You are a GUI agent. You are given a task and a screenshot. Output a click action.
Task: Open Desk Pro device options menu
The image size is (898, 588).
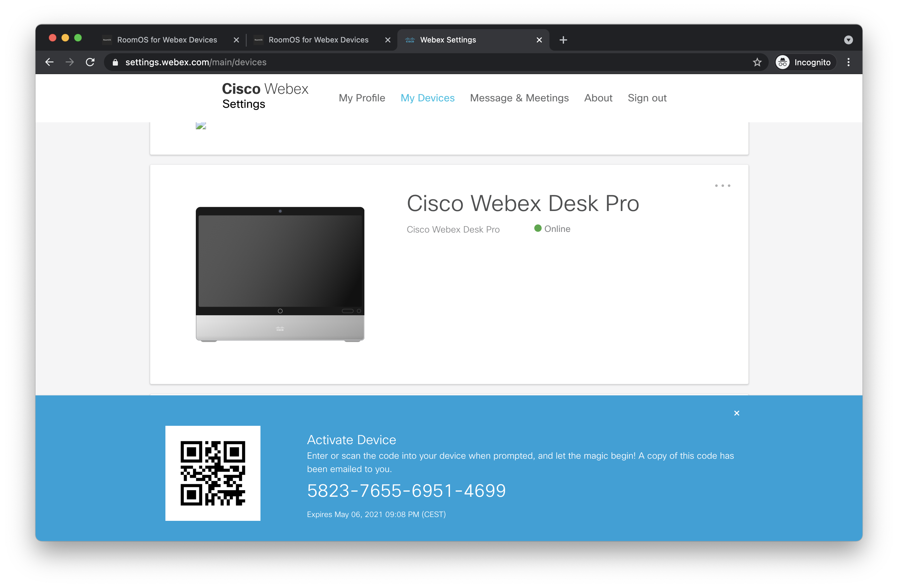click(722, 186)
